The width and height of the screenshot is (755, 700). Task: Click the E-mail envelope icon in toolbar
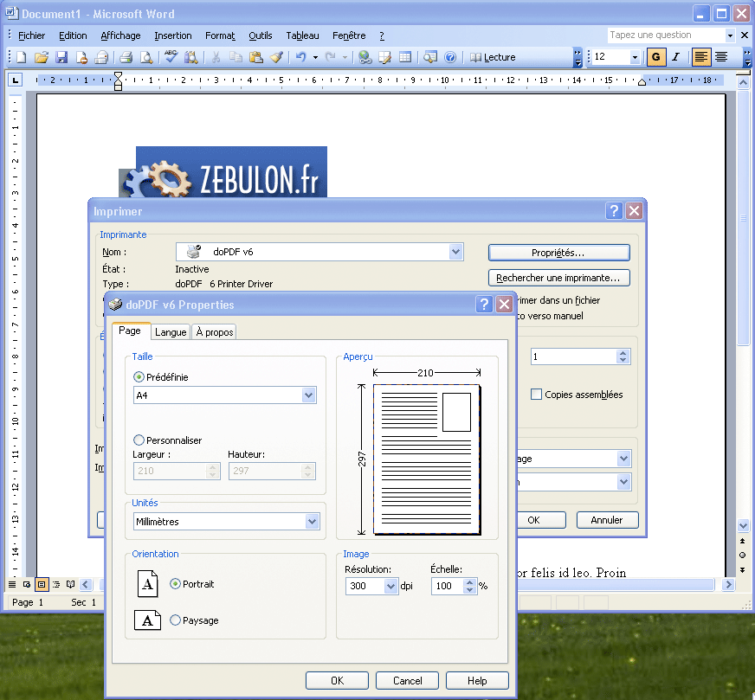pos(101,57)
